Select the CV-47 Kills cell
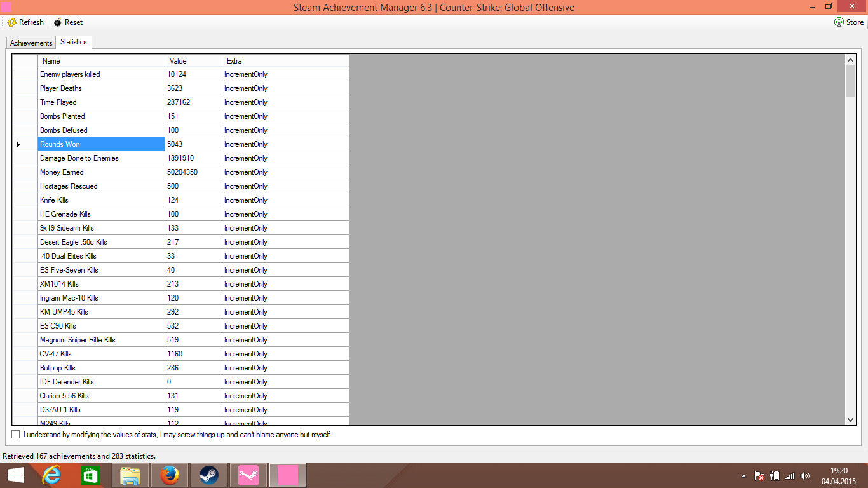This screenshot has width=868, height=488. pyautogui.click(x=102, y=354)
